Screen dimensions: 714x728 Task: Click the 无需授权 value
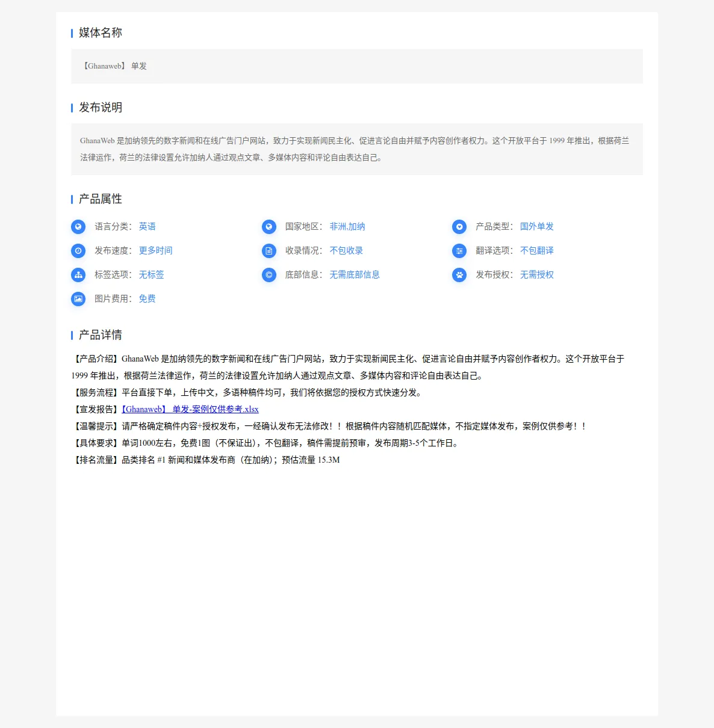[x=537, y=275]
